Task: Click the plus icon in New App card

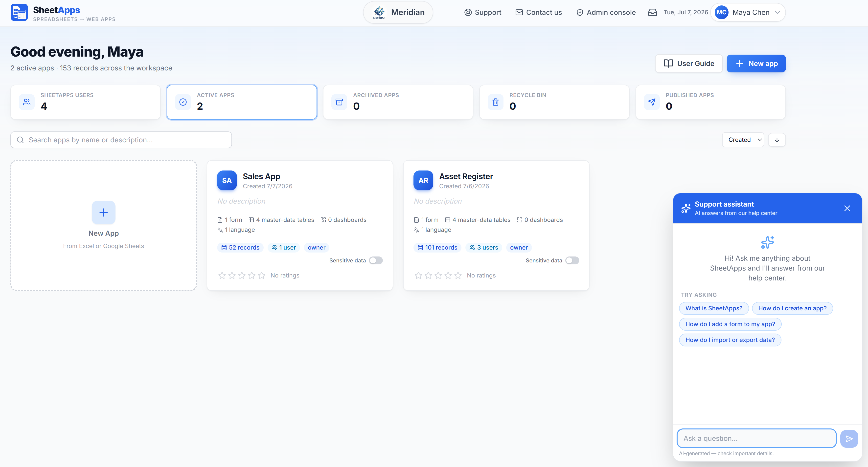Action: coord(103,212)
